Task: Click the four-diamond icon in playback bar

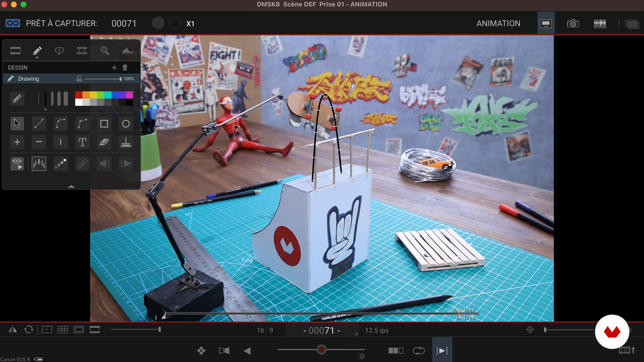Action: click(201, 351)
